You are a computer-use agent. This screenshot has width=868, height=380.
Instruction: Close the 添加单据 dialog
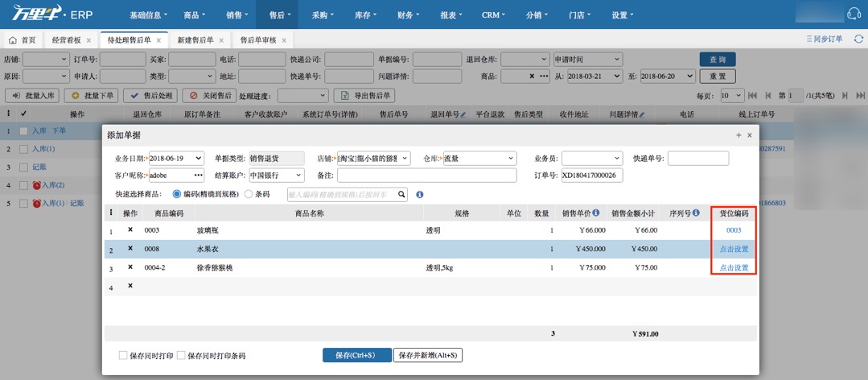point(750,135)
